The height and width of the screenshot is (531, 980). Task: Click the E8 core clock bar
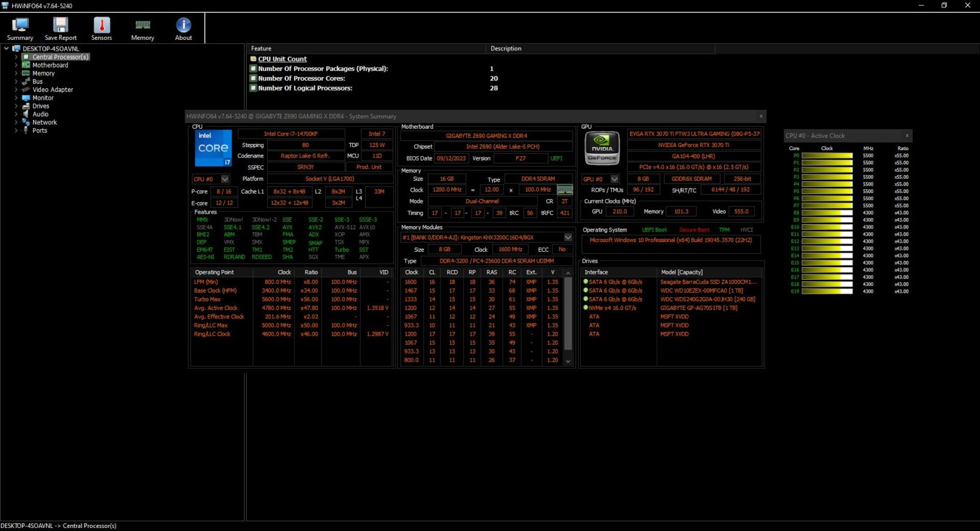tap(827, 213)
